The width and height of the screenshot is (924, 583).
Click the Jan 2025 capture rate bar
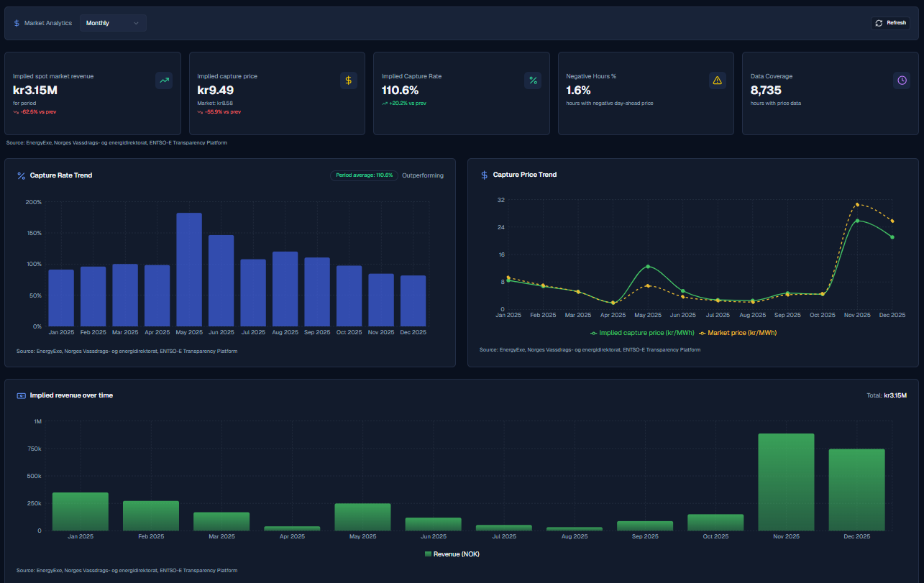pyautogui.click(x=61, y=298)
